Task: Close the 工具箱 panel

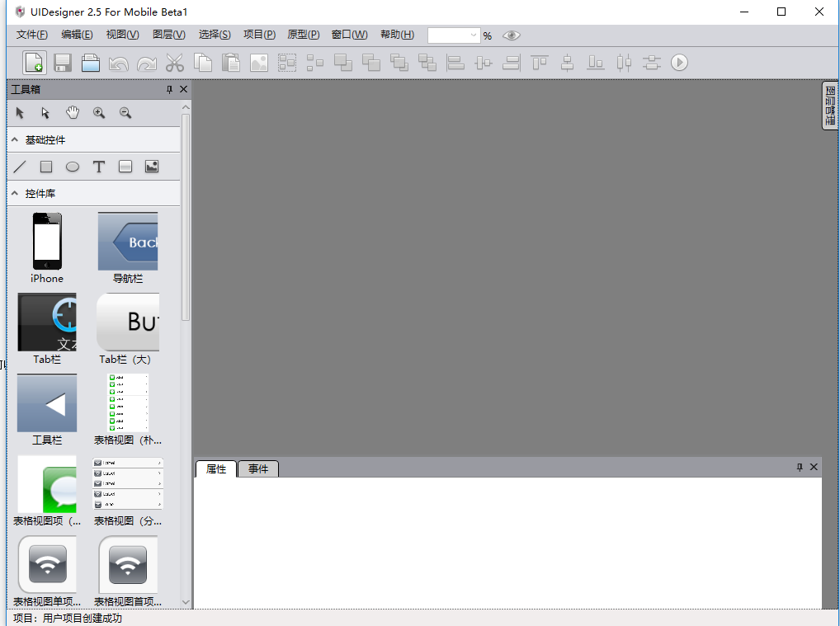Action: 184,89
